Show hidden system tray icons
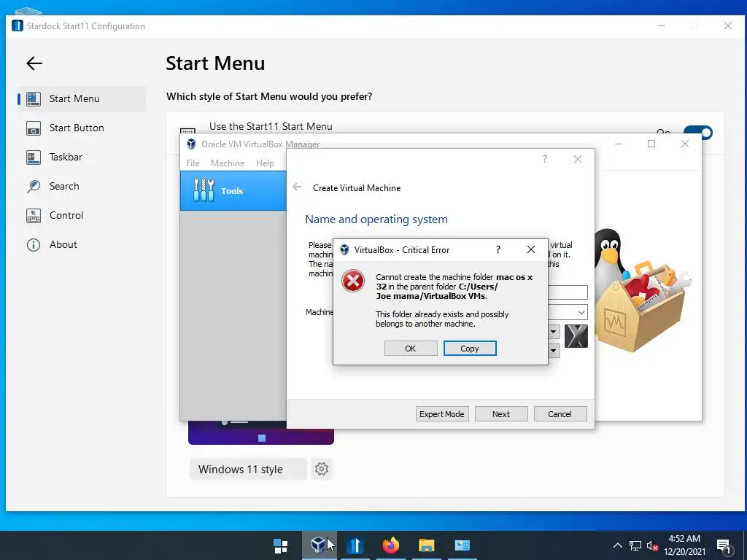Screen dimensions: 747x560 pos(617,545)
